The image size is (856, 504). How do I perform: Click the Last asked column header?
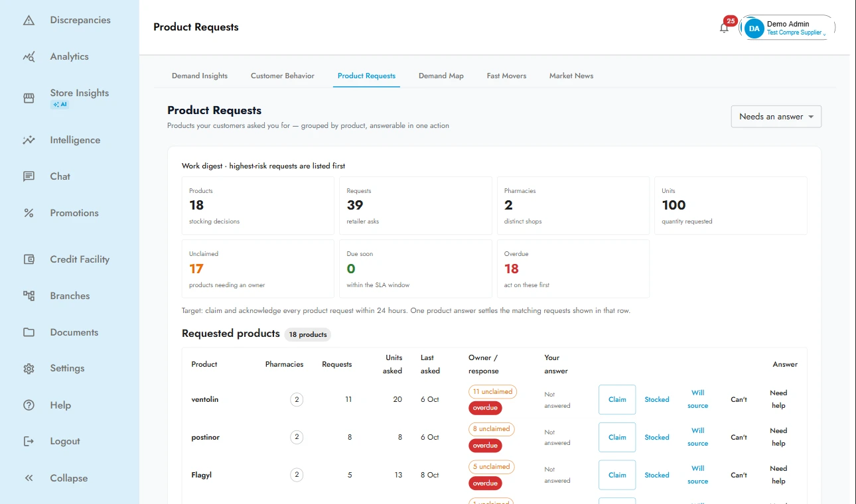430,364
